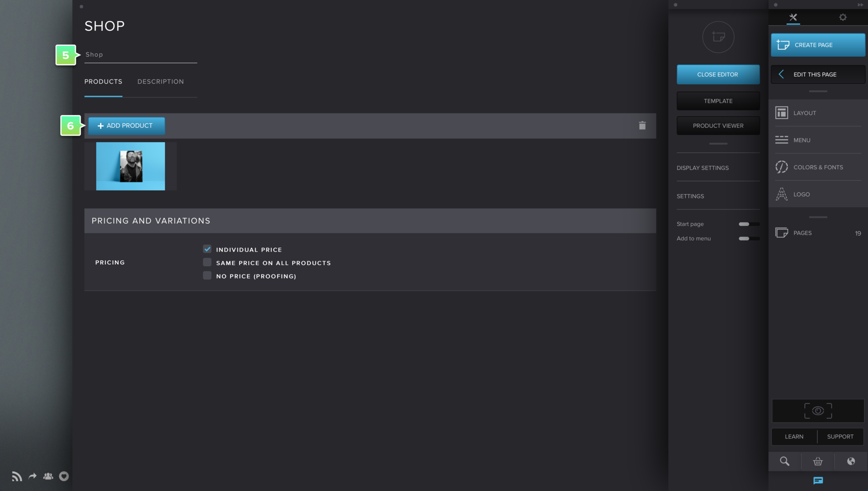Click the share arrow icon

coord(33,476)
